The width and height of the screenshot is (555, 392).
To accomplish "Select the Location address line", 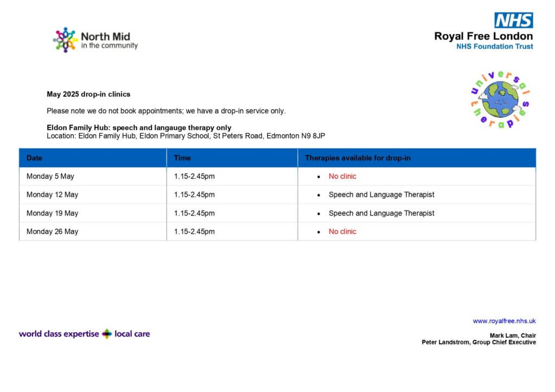I will 186,136.
